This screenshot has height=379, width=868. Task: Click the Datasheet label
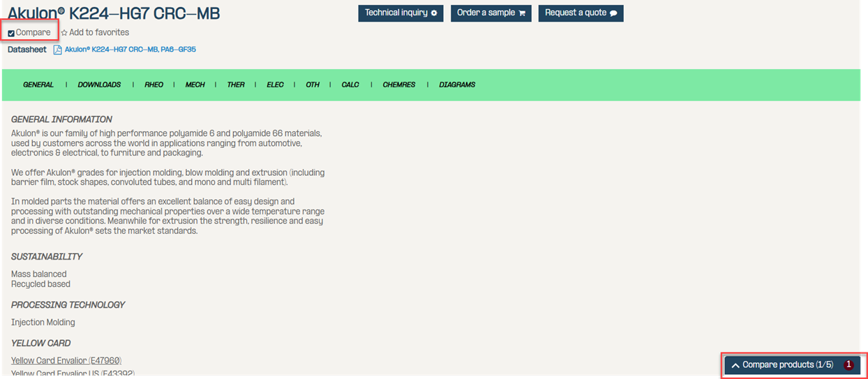pyautogui.click(x=27, y=50)
